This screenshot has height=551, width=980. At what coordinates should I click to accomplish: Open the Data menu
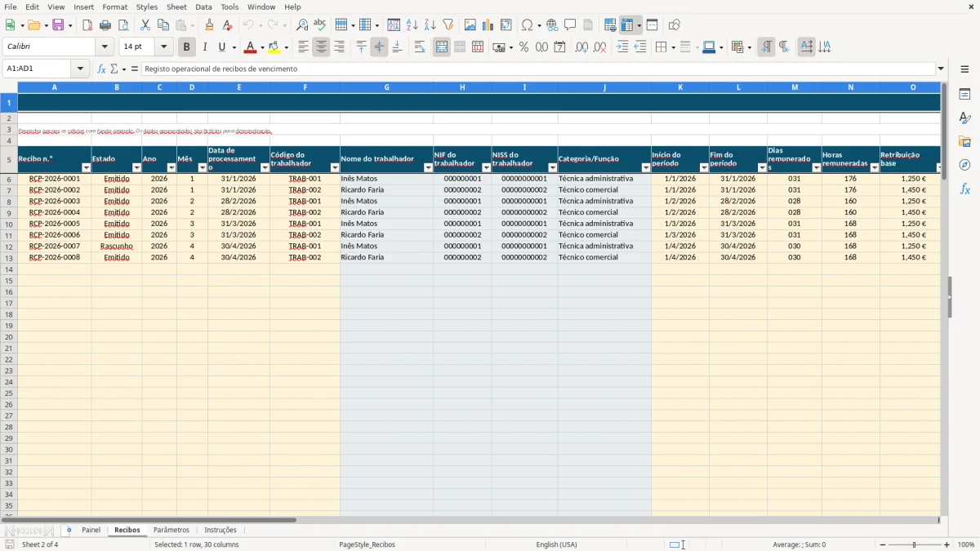click(203, 7)
